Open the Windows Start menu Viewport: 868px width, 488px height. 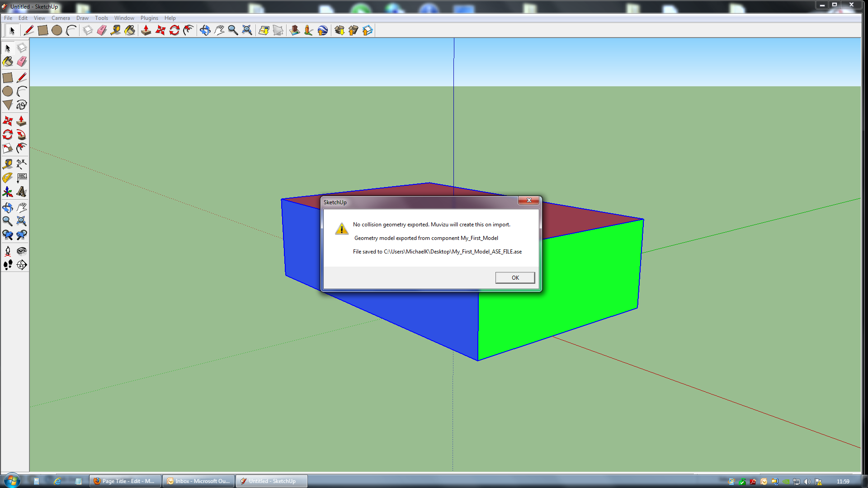(12, 481)
